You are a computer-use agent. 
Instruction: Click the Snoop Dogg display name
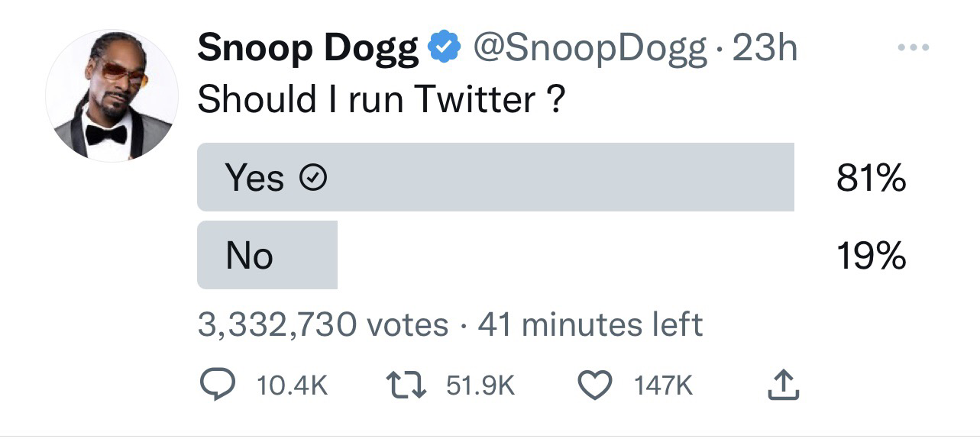click(308, 50)
